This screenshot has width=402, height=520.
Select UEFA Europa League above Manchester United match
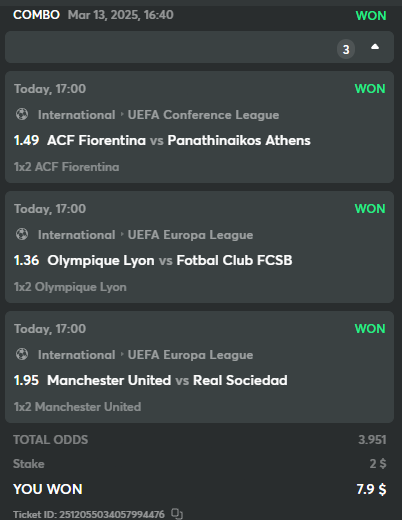click(190, 355)
